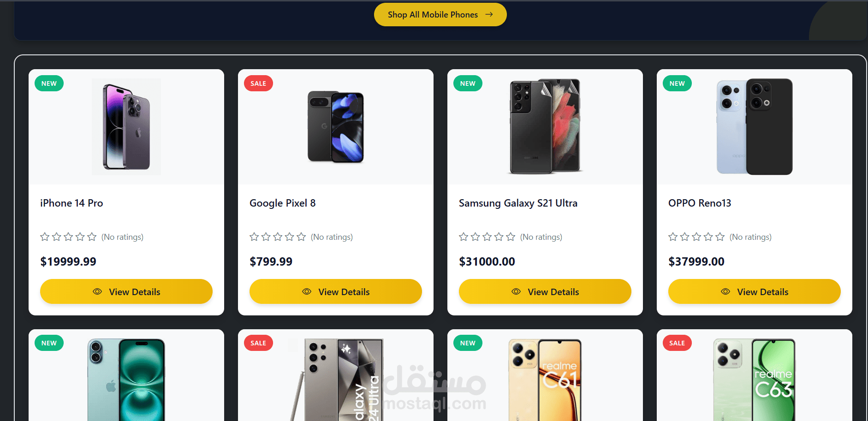868x421 pixels.
Task: Open the Google Pixel 8 product image
Action: [x=336, y=127]
